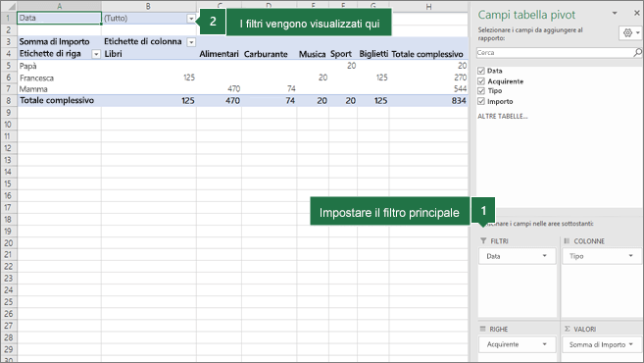Image resolution: width=644 pixels, height=363 pixels.
Task: Open Etichette di colonna filter dropdown
Action: click(191, 42)
